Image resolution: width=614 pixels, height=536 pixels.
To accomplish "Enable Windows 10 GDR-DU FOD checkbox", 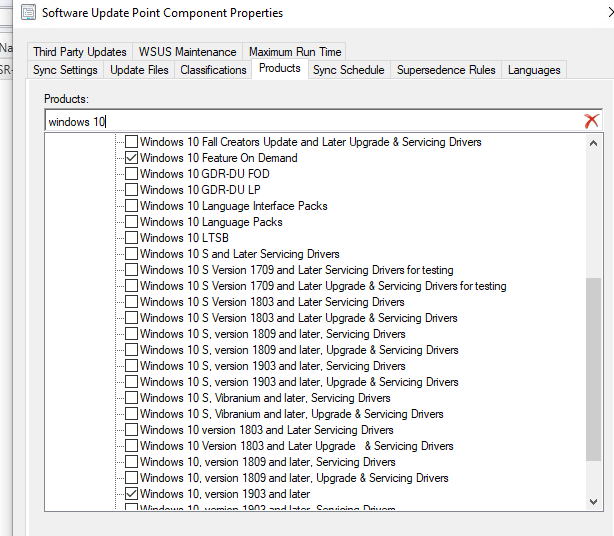I will (131, 174).
